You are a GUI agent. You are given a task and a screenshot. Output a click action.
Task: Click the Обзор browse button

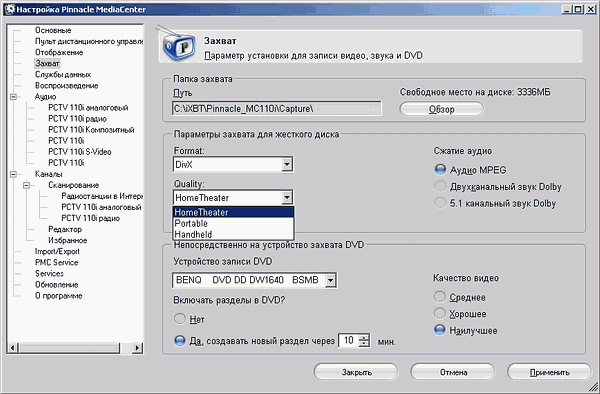tap(441, 109)
